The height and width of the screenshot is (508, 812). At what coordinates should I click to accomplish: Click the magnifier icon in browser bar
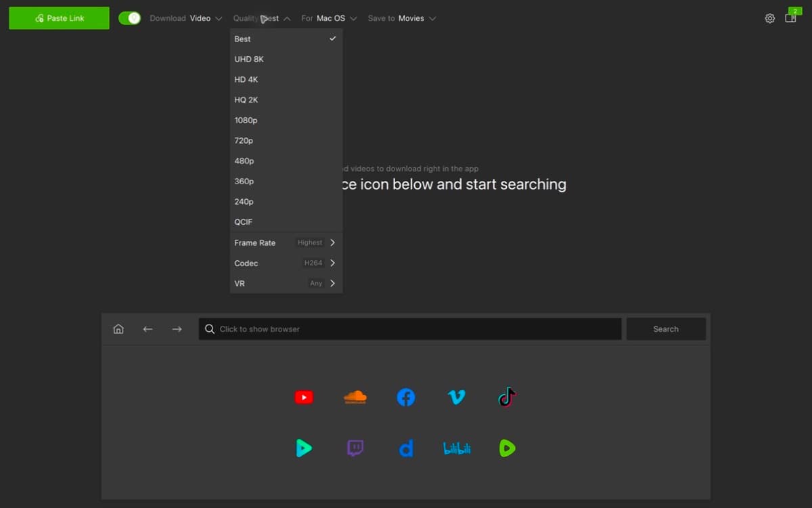210,329
